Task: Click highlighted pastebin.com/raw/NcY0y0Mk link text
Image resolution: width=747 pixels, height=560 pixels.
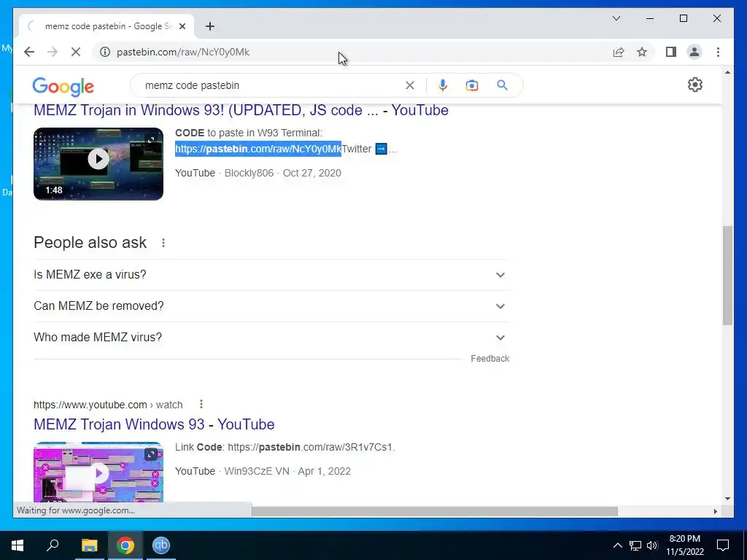Action: point(258,149)
